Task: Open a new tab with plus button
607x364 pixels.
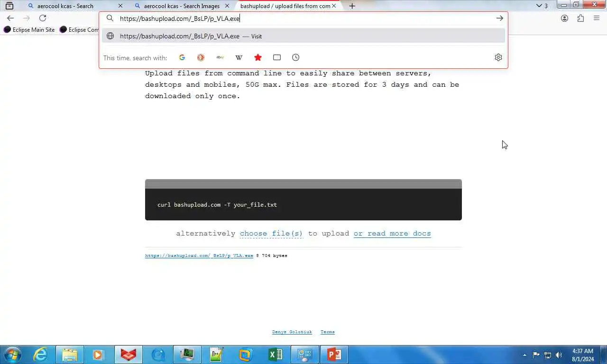Action: (352, 6)
